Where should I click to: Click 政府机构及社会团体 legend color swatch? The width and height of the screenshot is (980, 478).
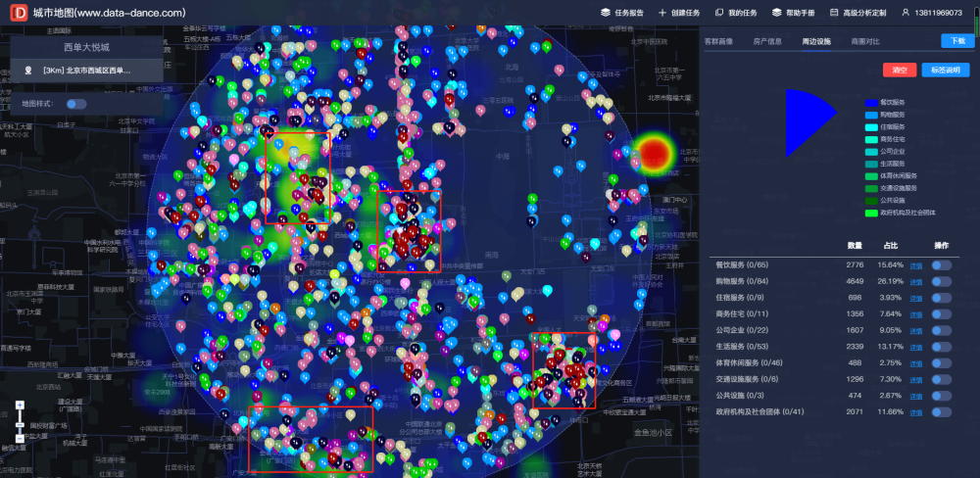(x=871, y=213)
